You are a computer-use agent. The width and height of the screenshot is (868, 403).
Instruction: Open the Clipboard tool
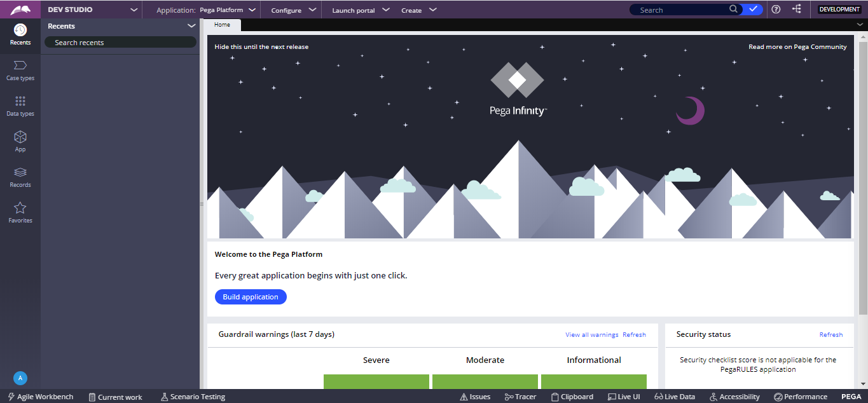pyautogui.click(x=572, y=397)
